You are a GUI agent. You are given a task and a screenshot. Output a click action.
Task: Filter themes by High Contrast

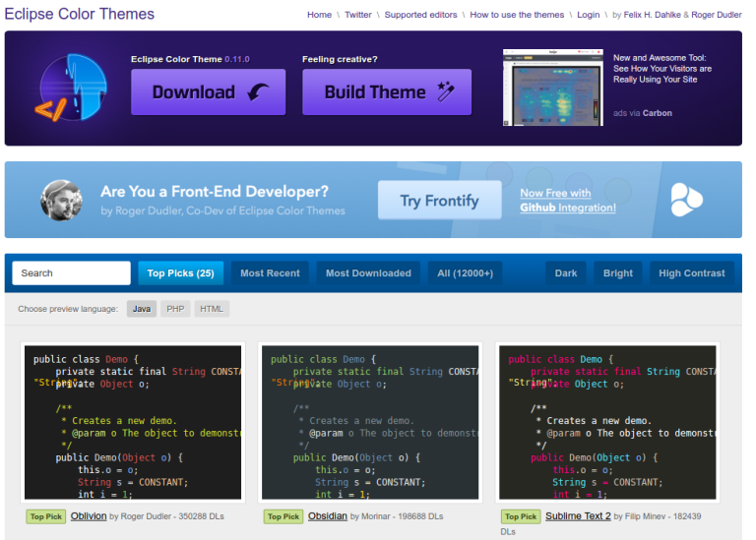(x=692, y=273)
